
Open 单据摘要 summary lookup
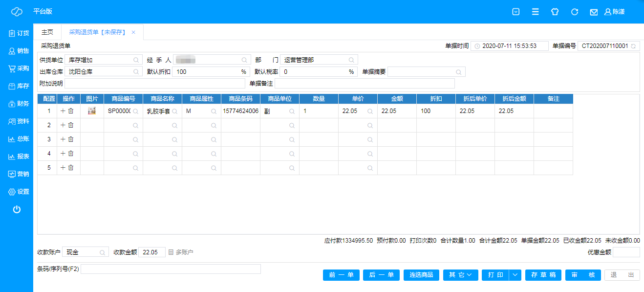459,72
